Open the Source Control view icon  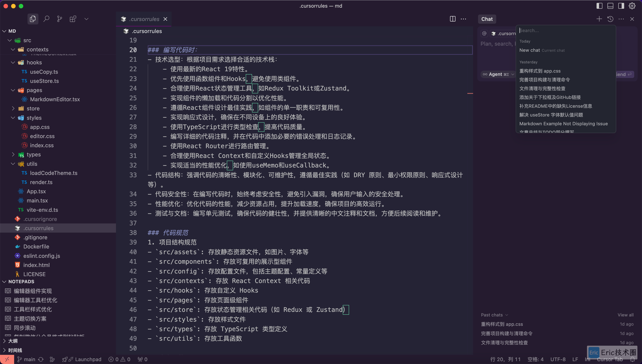pos(60,19)
